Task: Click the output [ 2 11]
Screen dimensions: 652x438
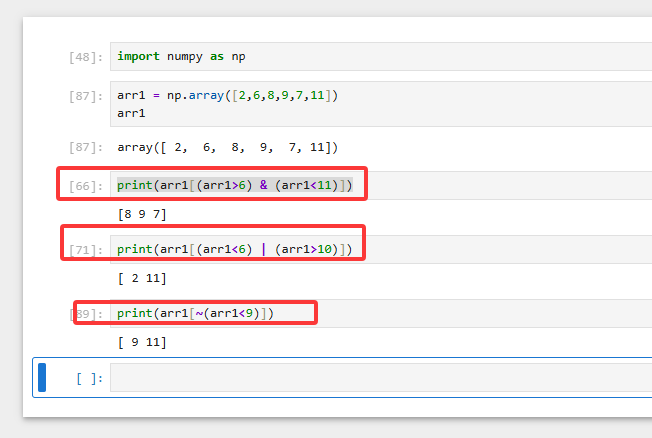Action: [x=142, y=278]
